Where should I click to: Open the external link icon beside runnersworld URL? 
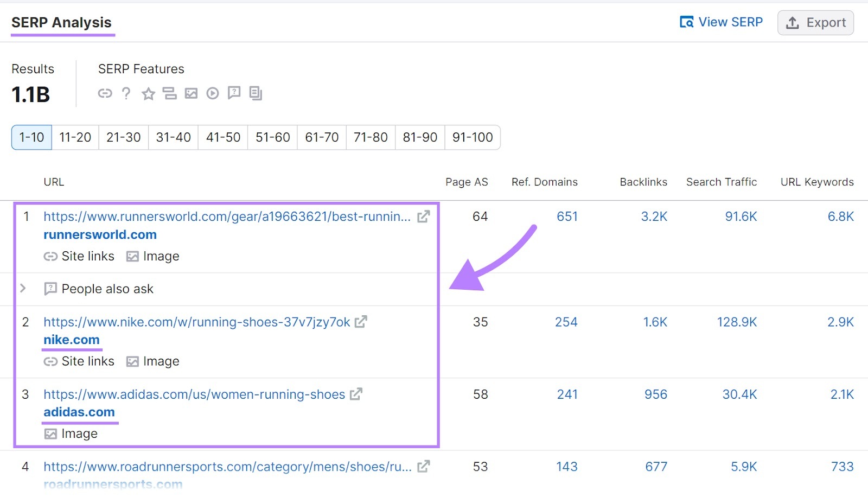(423, 216)
